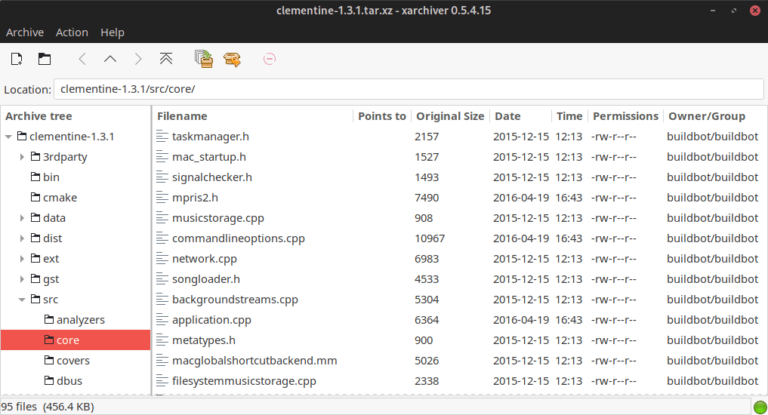Image resolution: width=768 pixels, height=415 pixels.
Task: Select file mac_startup.h
Action: (x=209, y=157)
